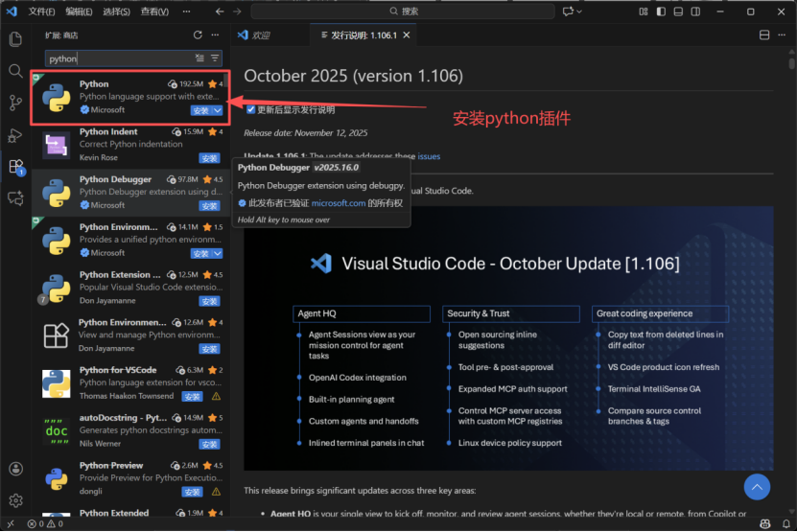Click the extensions list scrollbar
Image resolution: width=797 pixels, height=532 pixels.
coord(225,81)
